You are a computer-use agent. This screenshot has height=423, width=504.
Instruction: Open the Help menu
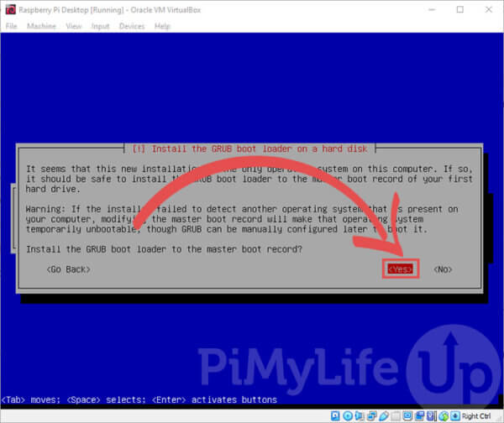point(162,26)
